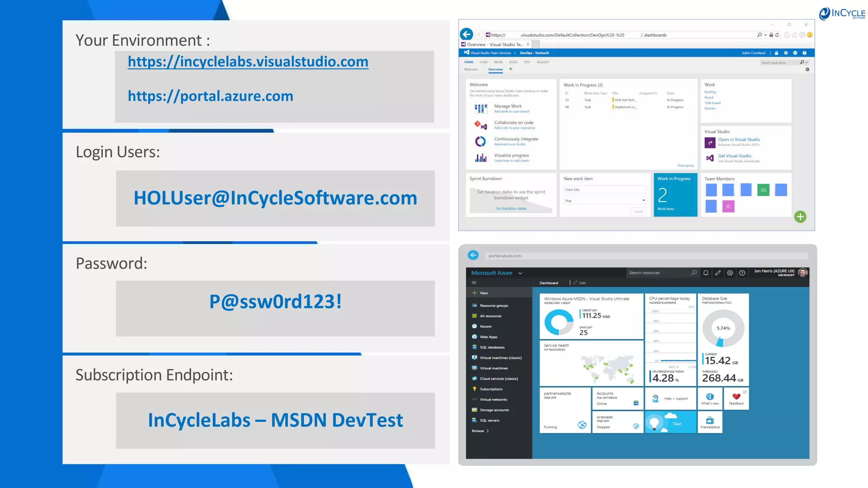Click the Continuously integrate icon
This screenshot has width=868, height=488.
pos(480,141)
